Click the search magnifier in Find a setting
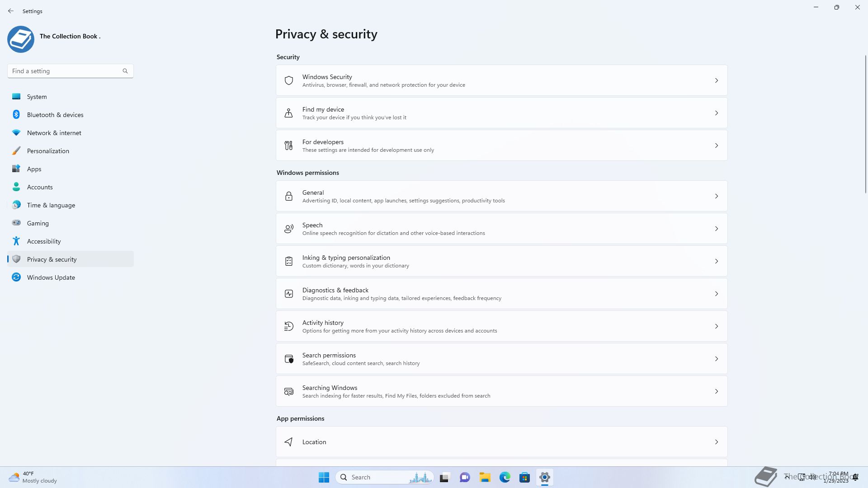The width and height of the screenshot is (868, 488). click(125, 71)
